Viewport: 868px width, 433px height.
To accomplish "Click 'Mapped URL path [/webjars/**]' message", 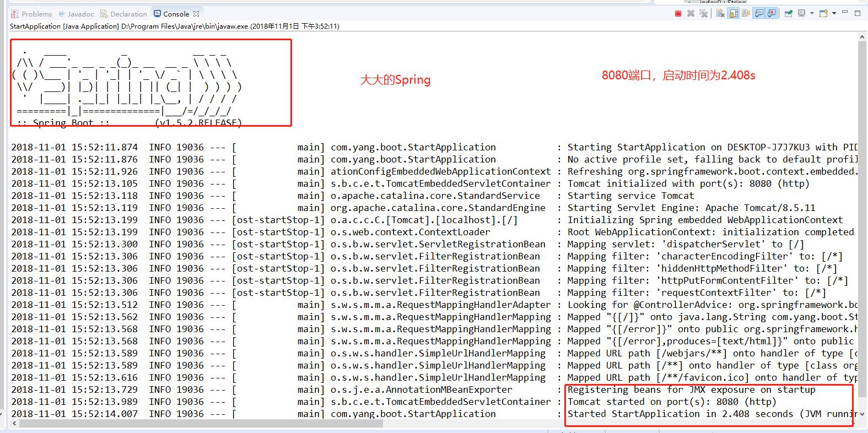I will pos(713,353).
